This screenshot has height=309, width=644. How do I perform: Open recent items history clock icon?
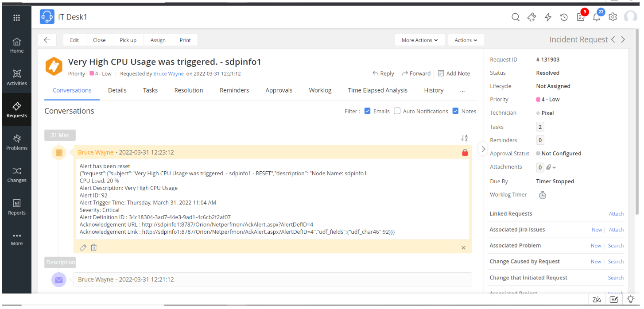coord(564,17)
